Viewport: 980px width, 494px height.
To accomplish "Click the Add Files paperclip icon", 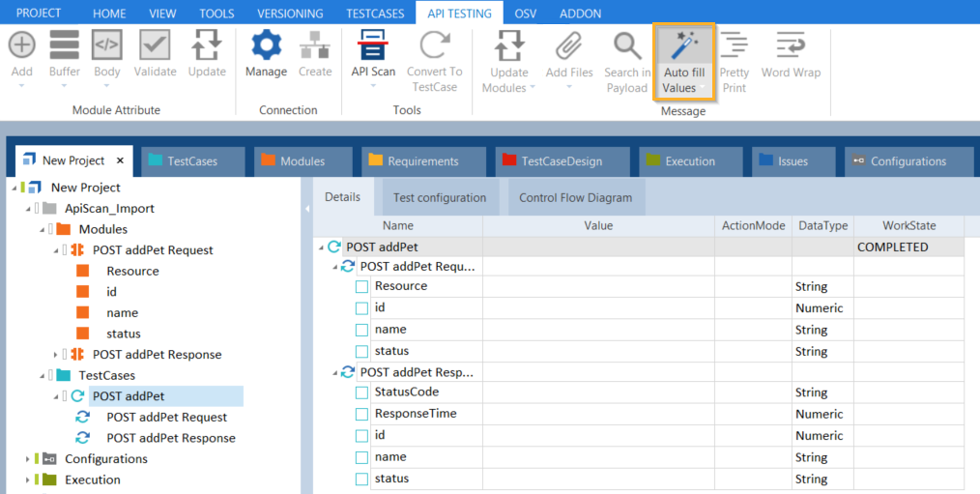I will 569,46.
